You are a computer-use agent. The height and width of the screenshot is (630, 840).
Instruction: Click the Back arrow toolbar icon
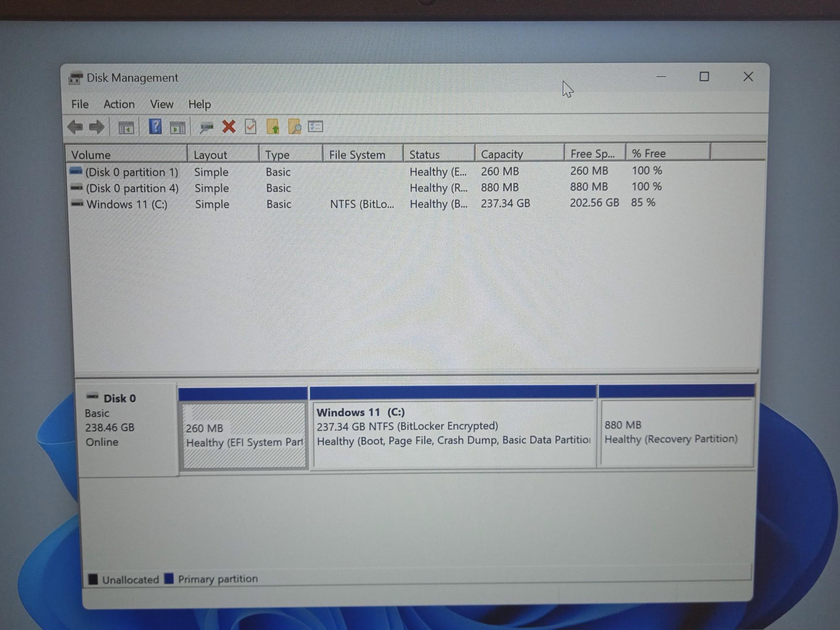pos(76,127)
